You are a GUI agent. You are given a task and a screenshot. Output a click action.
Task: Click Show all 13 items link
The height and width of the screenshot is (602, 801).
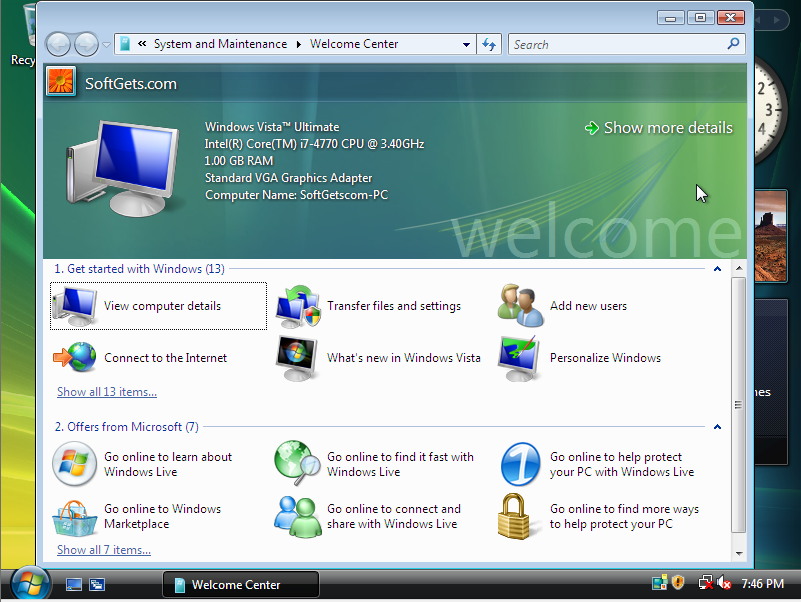pos(107,392)
